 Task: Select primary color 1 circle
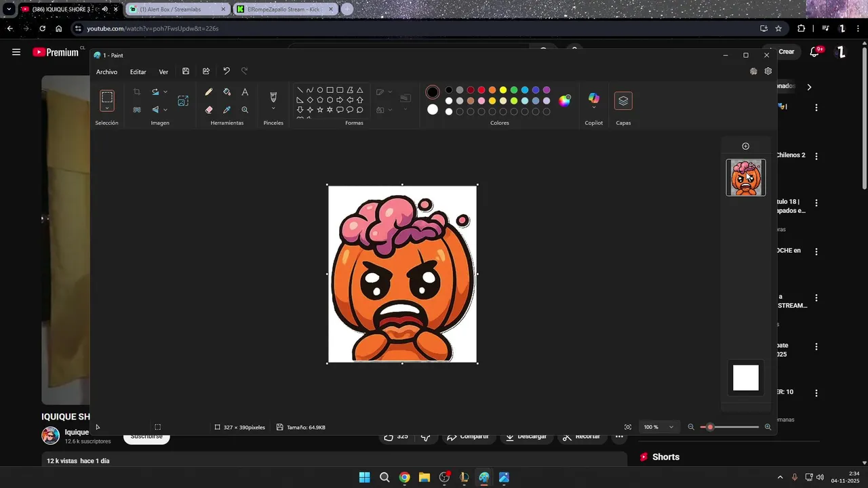click(x=433, y=92)
